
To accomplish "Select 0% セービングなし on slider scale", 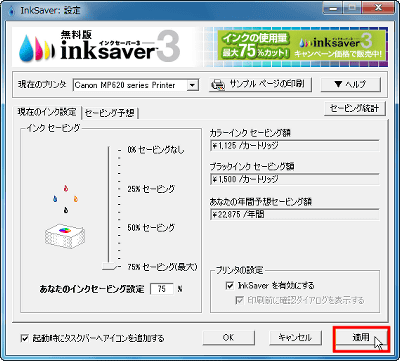I will click(x=156, y=150).
